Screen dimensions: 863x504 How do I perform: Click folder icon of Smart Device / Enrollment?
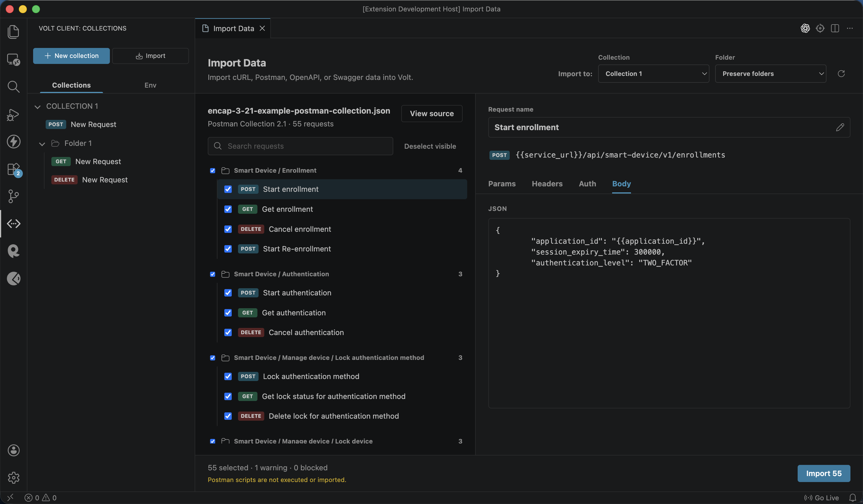click(225, 170)
